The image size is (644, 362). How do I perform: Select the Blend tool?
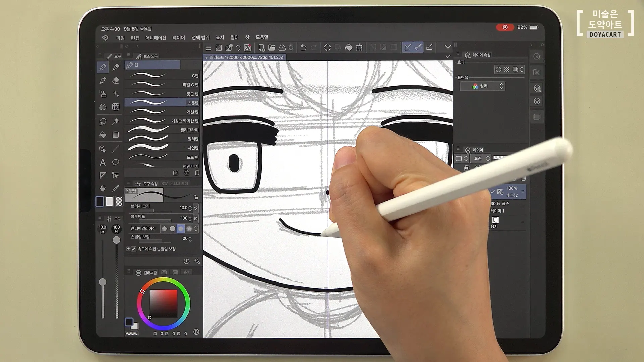pyautogui.click(x=103, y=107)
